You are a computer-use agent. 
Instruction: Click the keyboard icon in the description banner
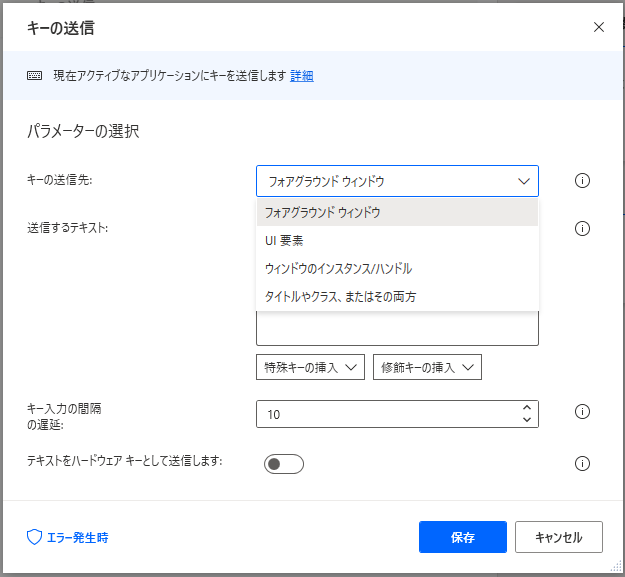(34, 75)
